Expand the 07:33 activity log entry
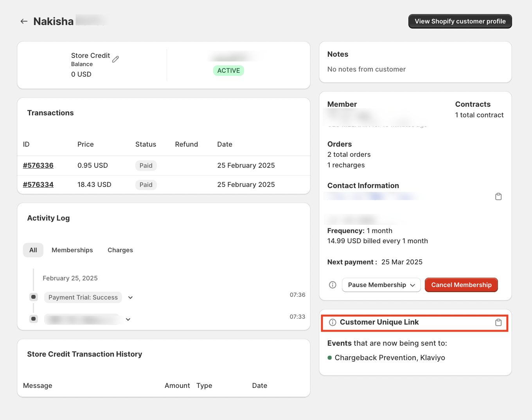The image size is (532, 420). coord(128,319)
